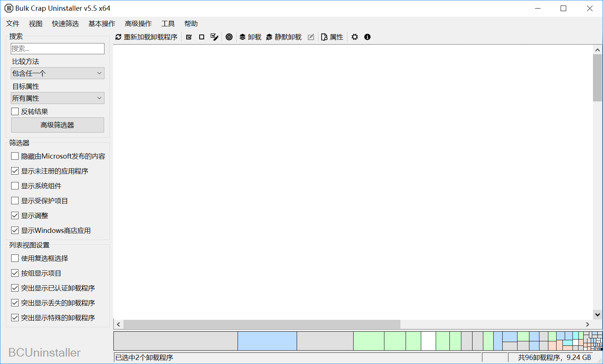Uncheck 突出显示丢失的卸载程序 checkbox
The image size is (603, 364).
[x=15, y=303]
